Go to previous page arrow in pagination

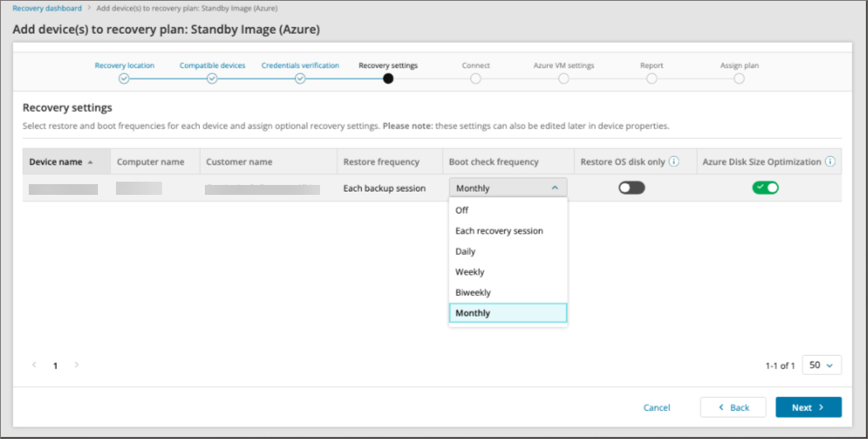coord(35,365)
